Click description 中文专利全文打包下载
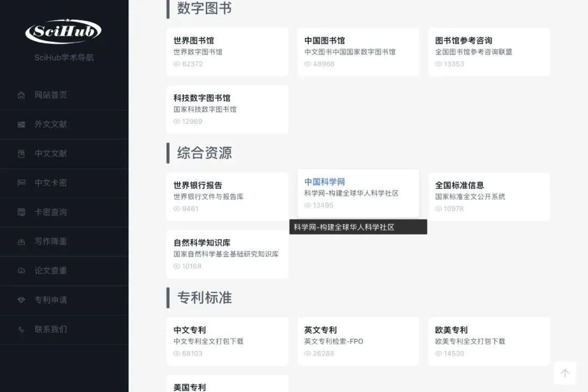Viewport: 588px width, 392px height. point(208,341)
